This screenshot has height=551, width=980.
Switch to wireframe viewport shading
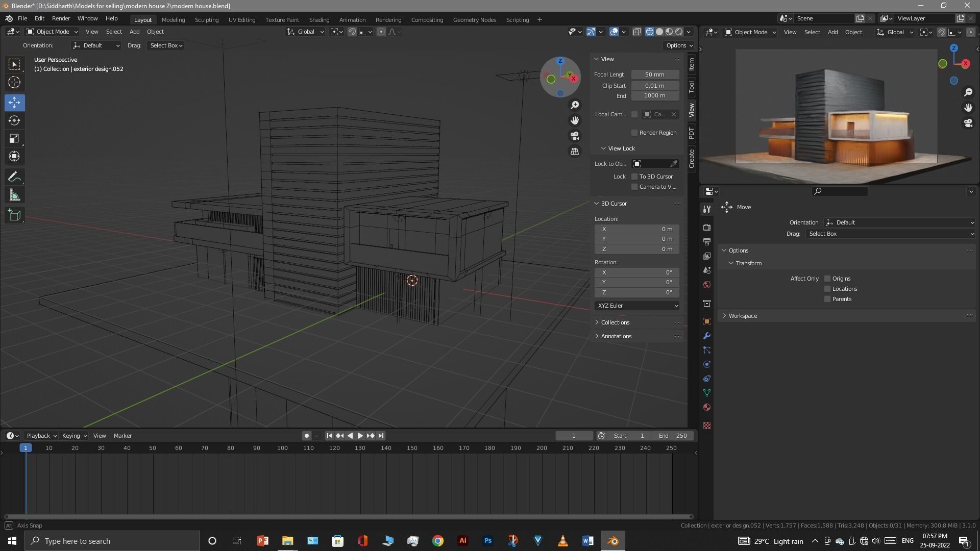tap(650, 32)
